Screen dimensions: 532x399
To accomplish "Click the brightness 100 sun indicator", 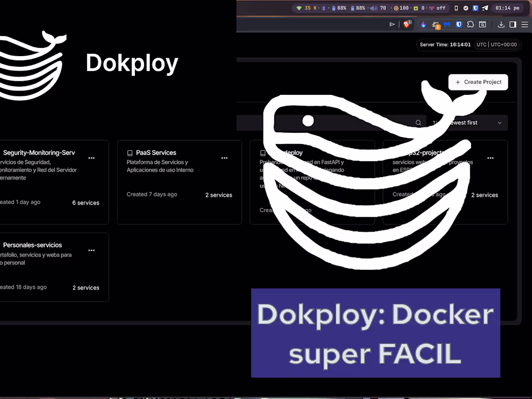I will tap(401, 8).
